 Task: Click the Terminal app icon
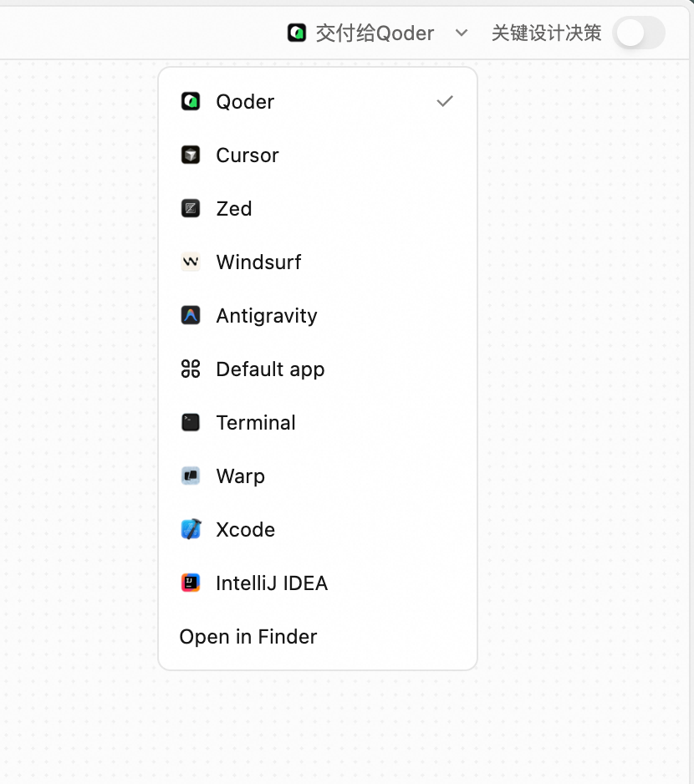190,422
